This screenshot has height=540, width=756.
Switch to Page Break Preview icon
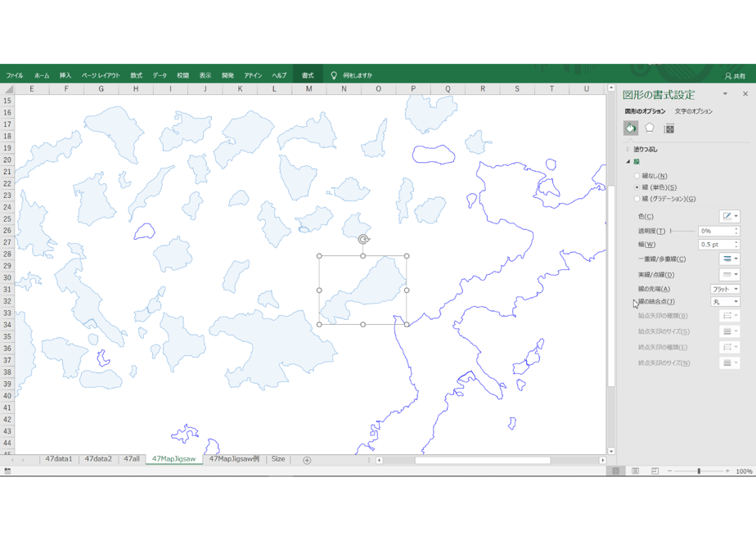[x=655, y=471]
